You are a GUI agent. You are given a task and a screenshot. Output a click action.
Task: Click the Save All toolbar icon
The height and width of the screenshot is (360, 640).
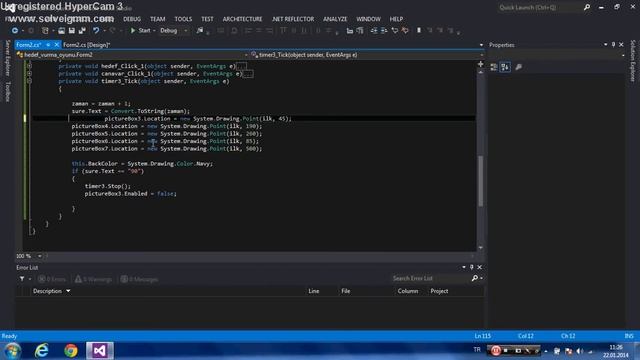point(82,31)
